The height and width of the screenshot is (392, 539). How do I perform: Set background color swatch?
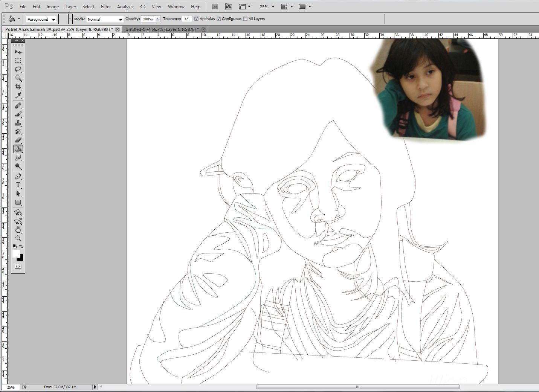coord(21,259)
